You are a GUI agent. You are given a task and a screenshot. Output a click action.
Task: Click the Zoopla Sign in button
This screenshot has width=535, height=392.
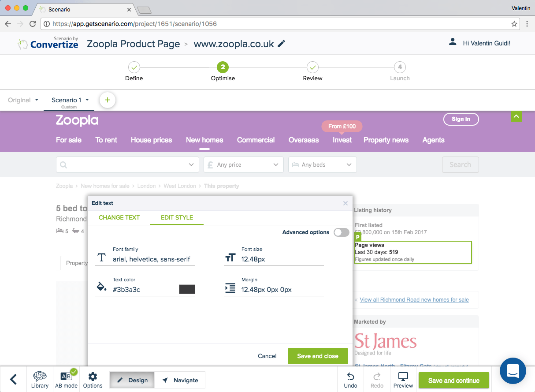tap(461, 119)
